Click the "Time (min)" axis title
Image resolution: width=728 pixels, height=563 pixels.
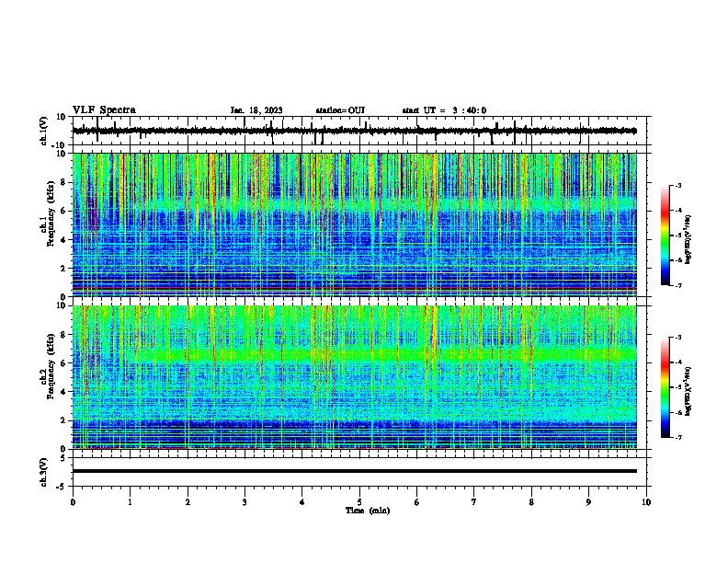[x=368, y=511]
